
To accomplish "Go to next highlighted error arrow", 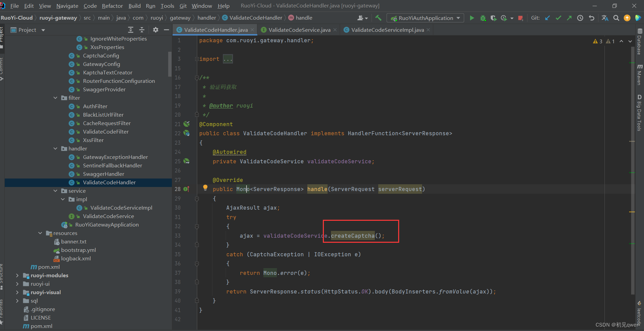I will tap(630, 41).
